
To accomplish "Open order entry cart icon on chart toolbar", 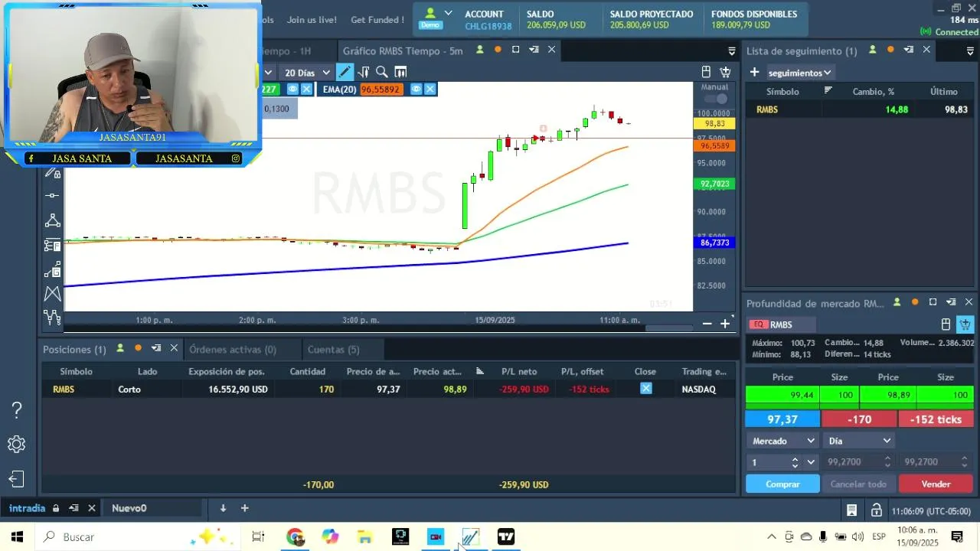I will [725, 72].
